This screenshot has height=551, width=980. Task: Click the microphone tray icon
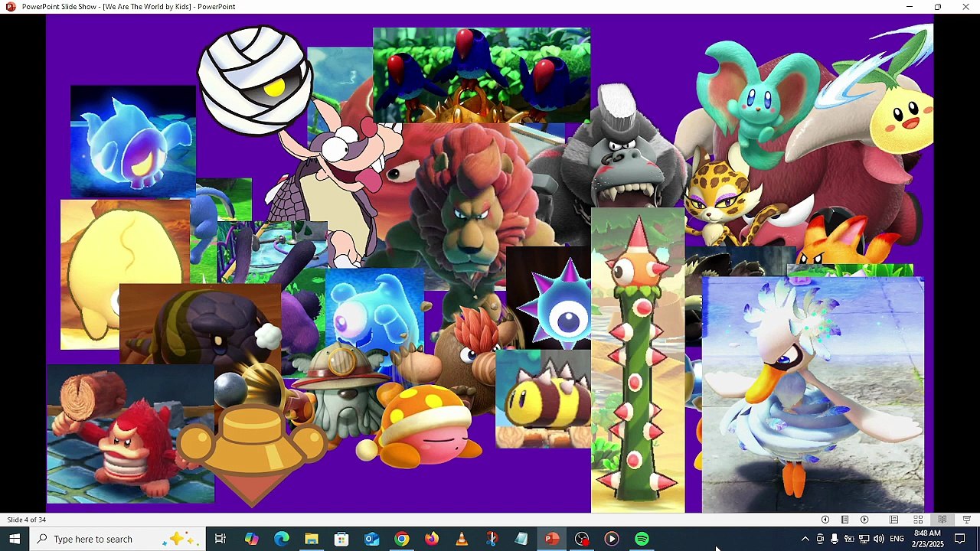tap(835, 539)
